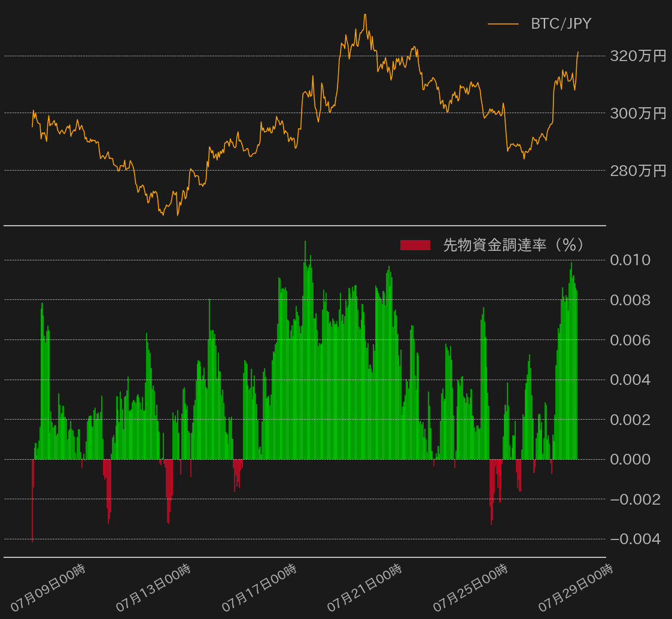672x619 pixels.
Task: Click the 0.008 funding rate tick label
Action: pyautogui.click(x=630, y=300)
